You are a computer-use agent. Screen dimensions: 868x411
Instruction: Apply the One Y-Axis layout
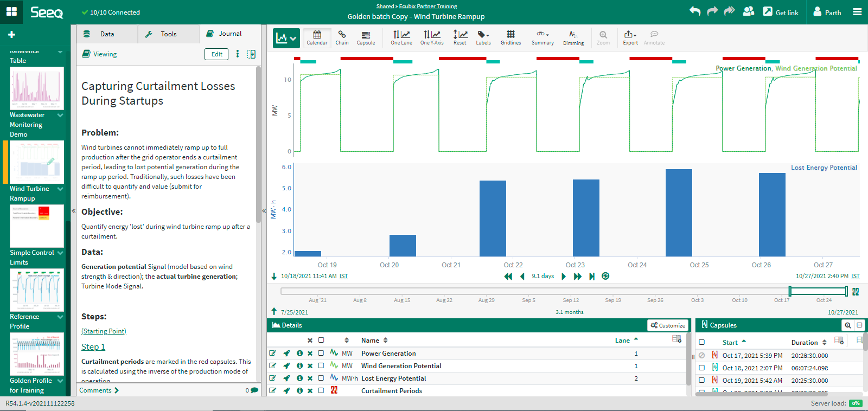(x=432, y=37)
